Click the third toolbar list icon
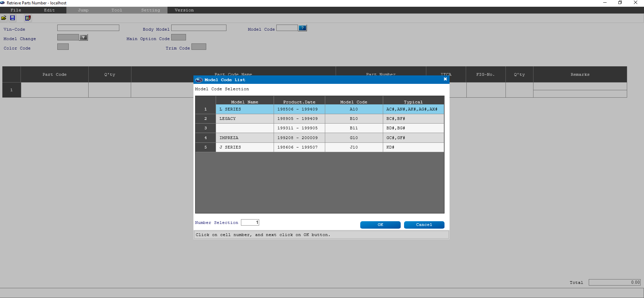The image size is (644, 298). pos(28,18)
